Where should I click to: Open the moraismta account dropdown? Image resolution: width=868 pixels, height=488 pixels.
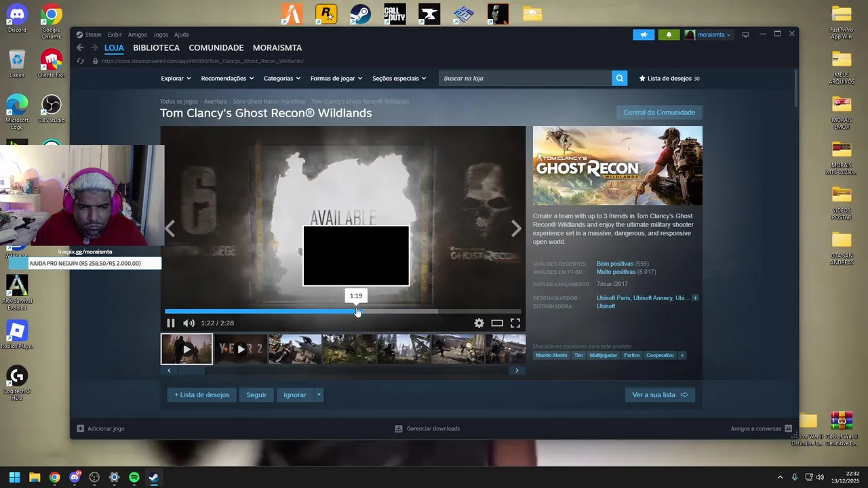pos(708,35)
